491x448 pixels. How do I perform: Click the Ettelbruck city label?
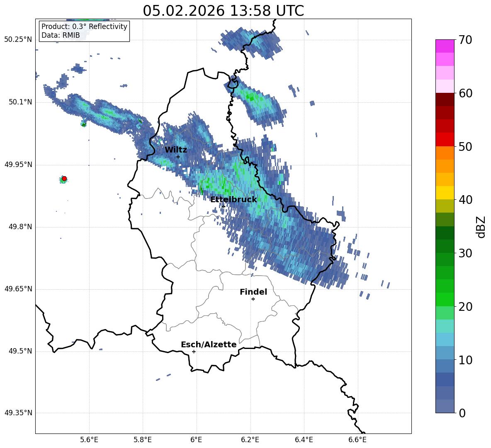point(233,199)
